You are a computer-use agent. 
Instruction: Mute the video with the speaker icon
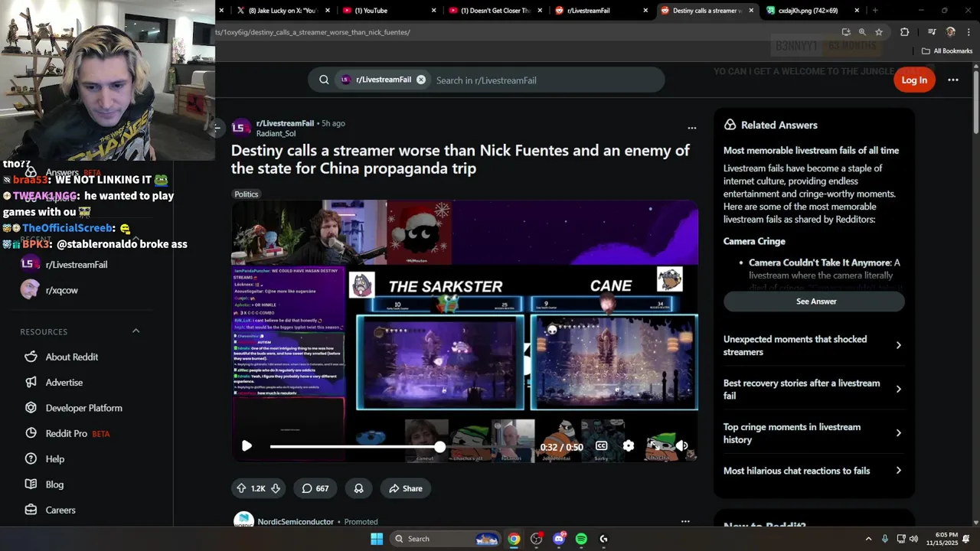[681, 446]
